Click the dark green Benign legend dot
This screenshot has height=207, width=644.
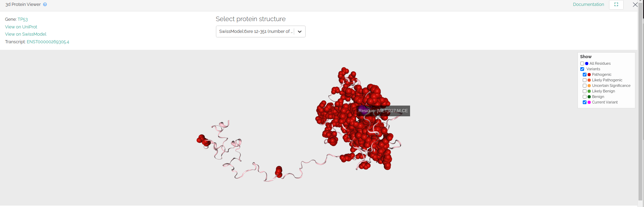(x=589, y=97)
